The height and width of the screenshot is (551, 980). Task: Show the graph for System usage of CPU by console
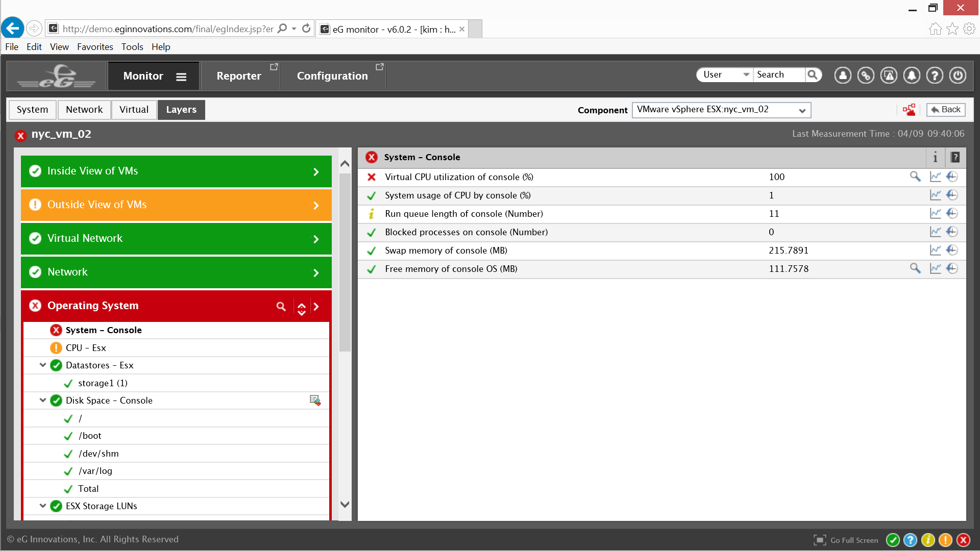935,195
